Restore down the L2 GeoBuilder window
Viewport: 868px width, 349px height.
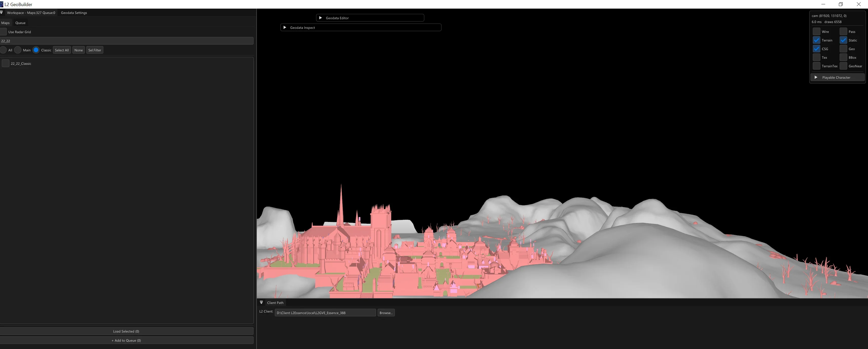coord(841,4)
